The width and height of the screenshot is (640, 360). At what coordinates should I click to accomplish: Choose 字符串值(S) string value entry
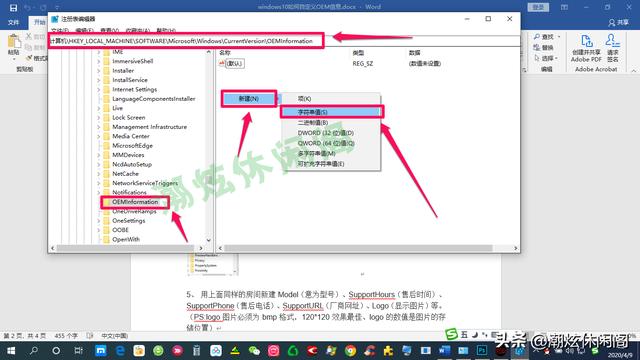[x=331, y=112]
